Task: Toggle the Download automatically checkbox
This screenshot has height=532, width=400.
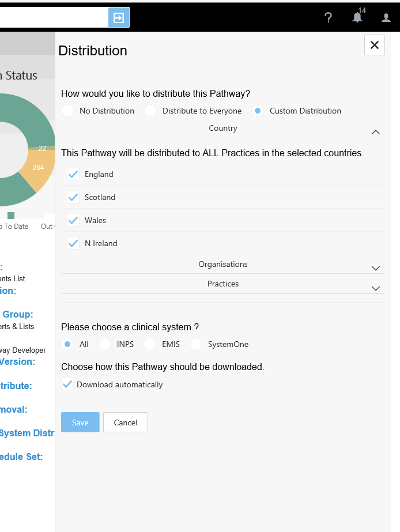Action: 68,384
